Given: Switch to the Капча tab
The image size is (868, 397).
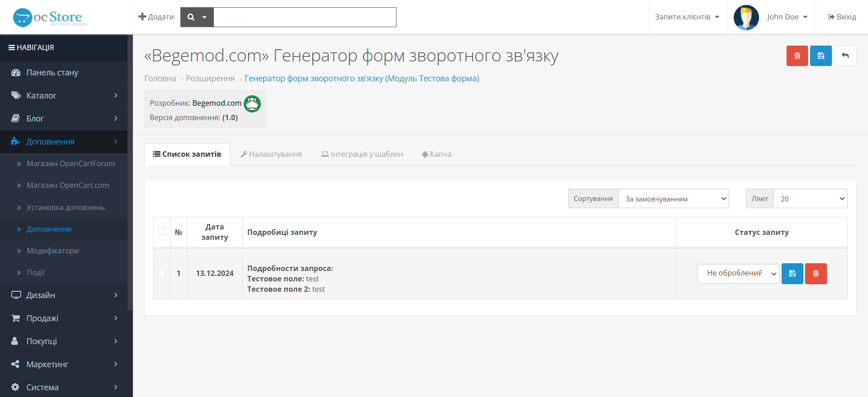Looking at the screenshot, I should coord(437,154).
